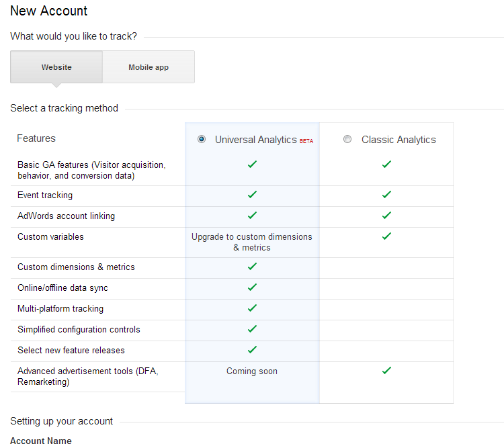504x448 pixels.
Task: Click the Universal Analytics column title
Action: click(x=256, y=140)
